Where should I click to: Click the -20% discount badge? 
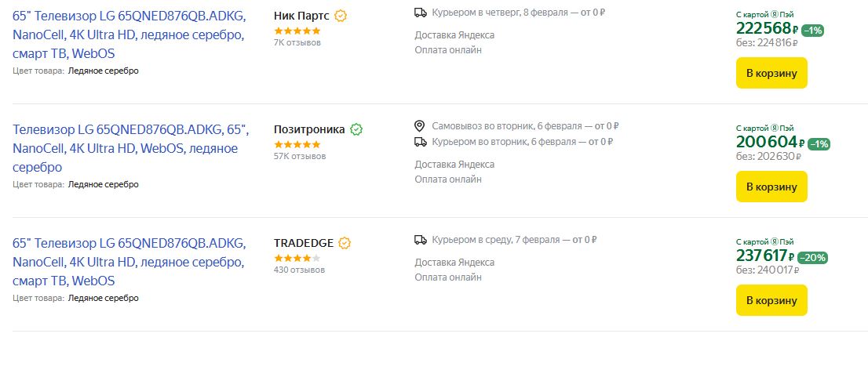[813, 257]
